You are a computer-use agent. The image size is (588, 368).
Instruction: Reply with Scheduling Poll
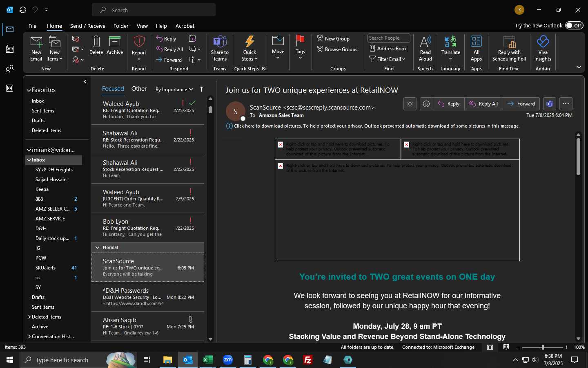coord(509,49)
